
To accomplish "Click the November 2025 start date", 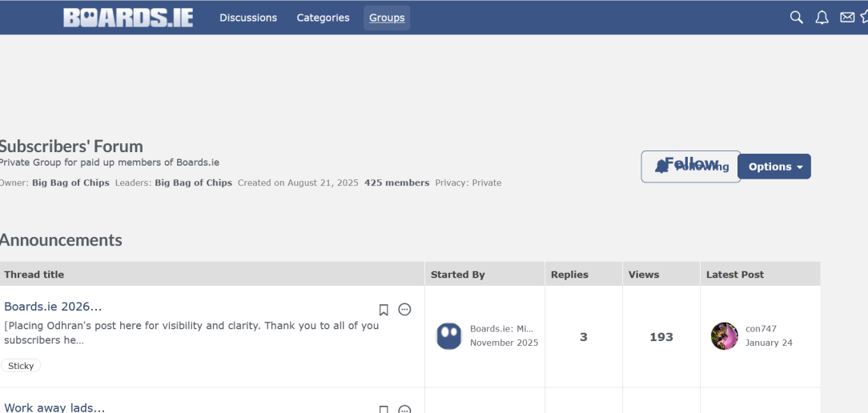I will (x=504, y=343).
